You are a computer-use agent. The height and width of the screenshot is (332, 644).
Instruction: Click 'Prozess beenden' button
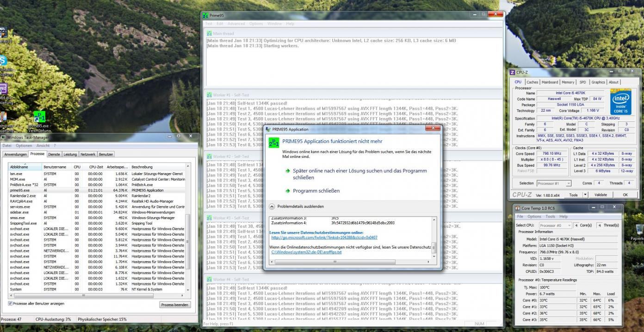click(x=174, y=305)
